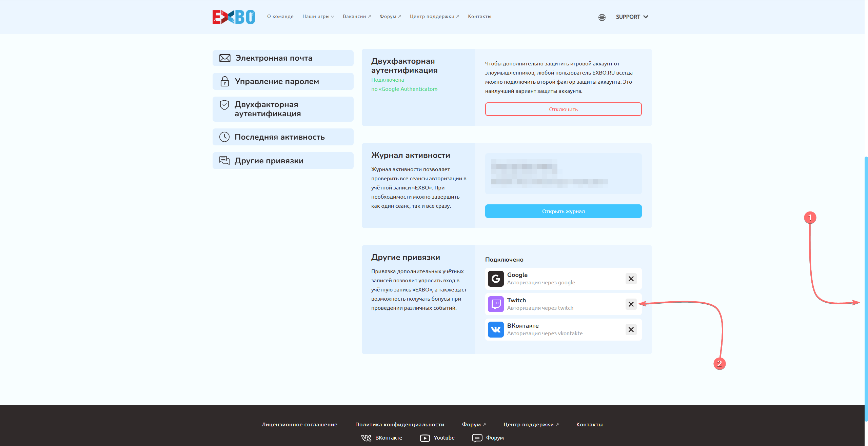Viewport: 868px width, 446px height.
Task: Click footer ВКонтакте social icon
Action: tap(366, 438)
